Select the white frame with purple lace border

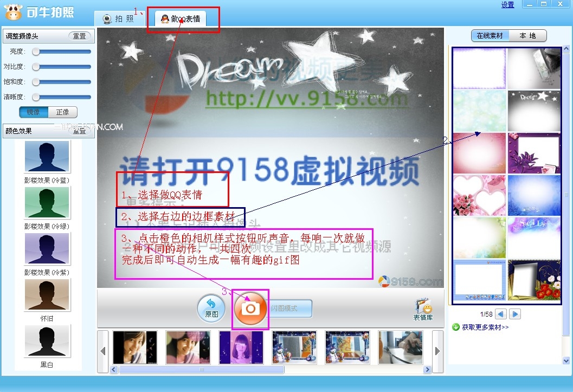480,69
